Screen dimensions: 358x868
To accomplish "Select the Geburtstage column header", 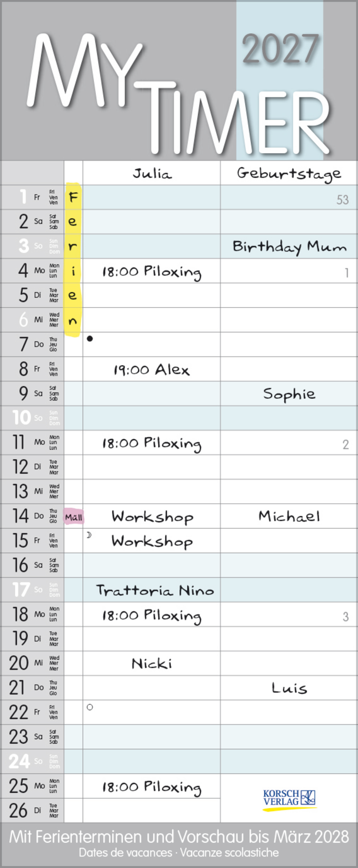I will tap(289, 174).
